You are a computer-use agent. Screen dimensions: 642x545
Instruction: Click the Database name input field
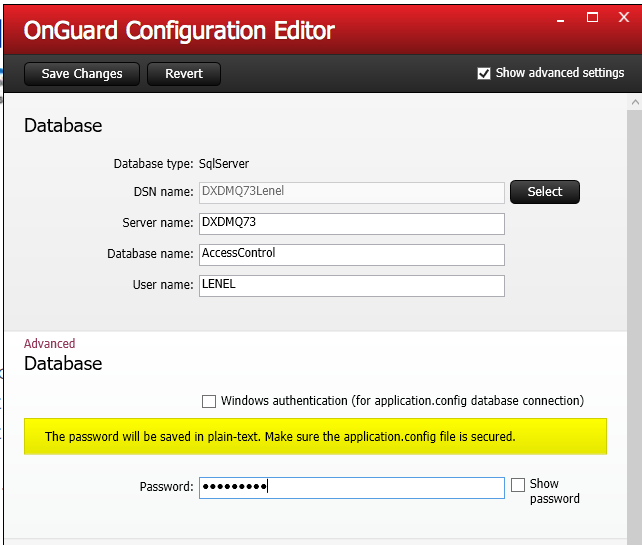[352, 255]
